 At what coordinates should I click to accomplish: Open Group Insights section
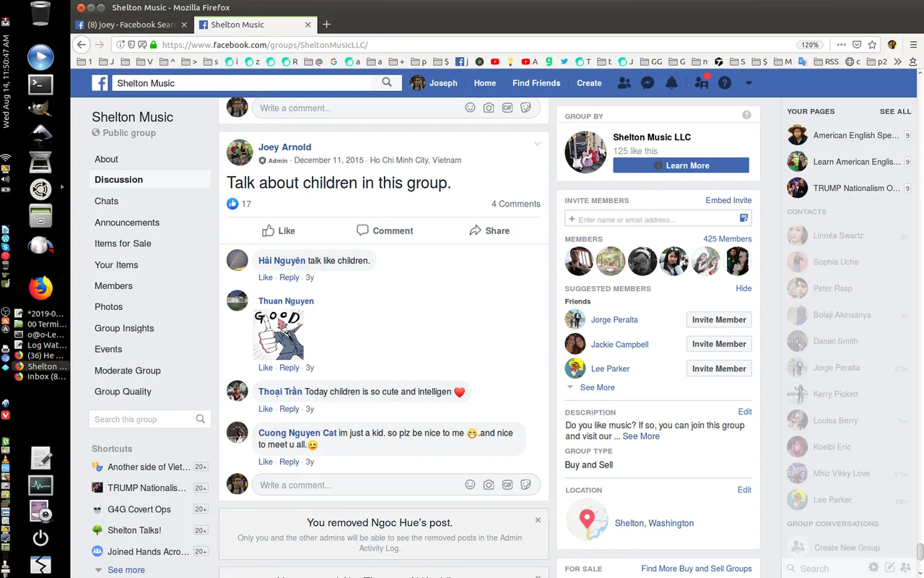pyautogui.click(x=124, y=328)
